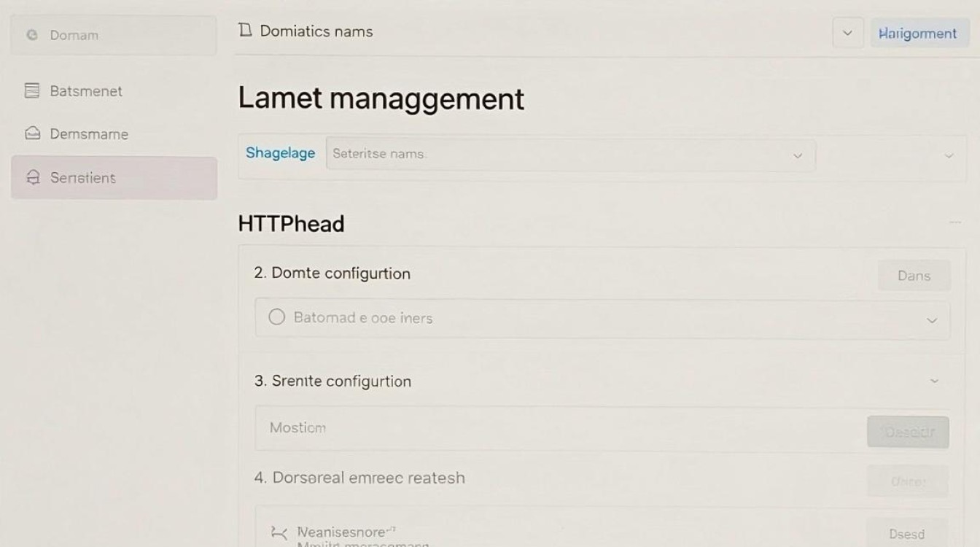
Task: Click the Dsesd button
Action: [907, 534]
